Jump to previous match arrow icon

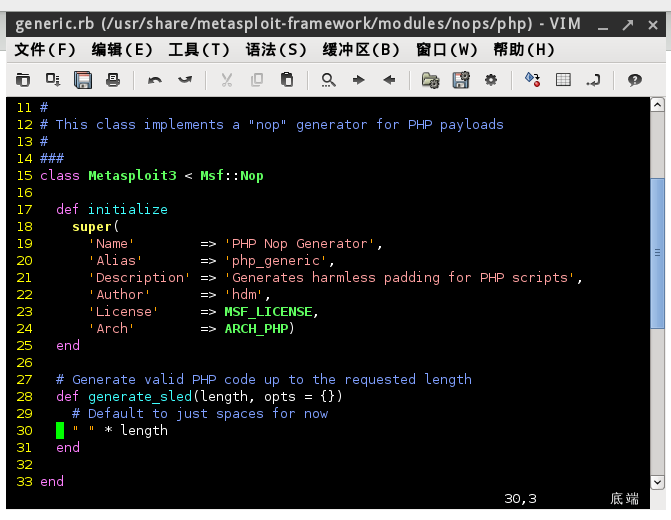389,80
